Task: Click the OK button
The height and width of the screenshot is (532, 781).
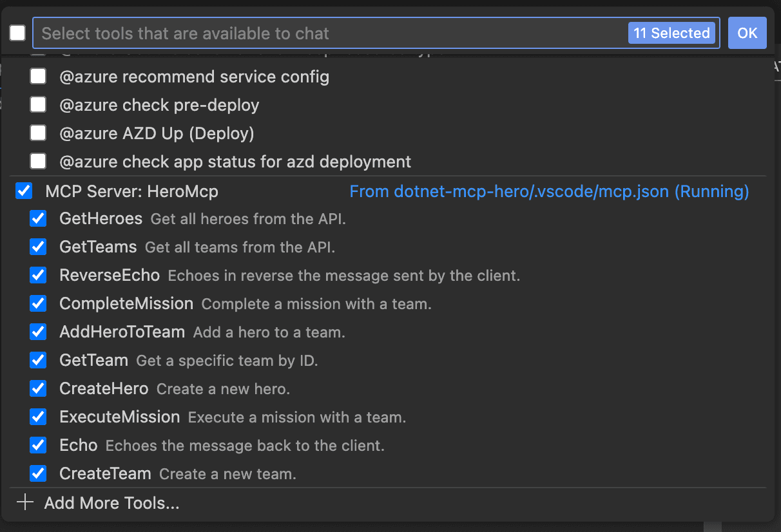Action: [x=747, y=33]
